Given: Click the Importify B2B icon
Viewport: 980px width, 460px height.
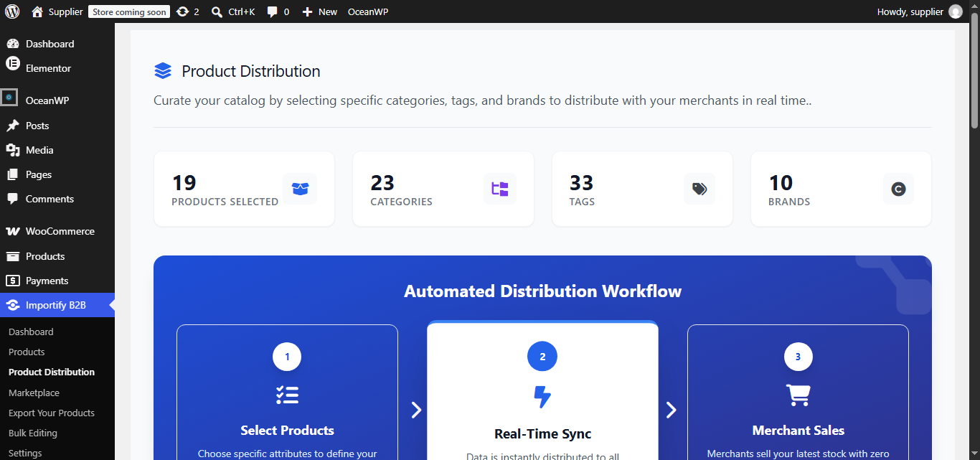Looking at the screenshot, I should (12, 305).
